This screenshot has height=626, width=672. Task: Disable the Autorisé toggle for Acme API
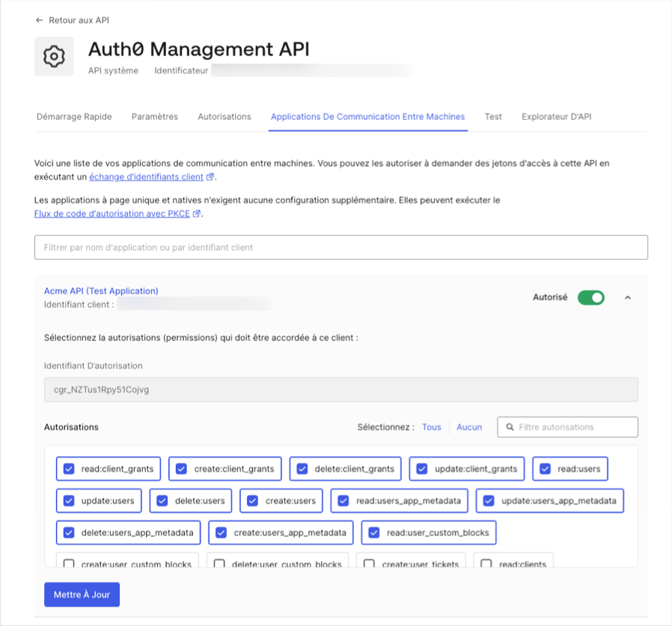pos(590,297)
